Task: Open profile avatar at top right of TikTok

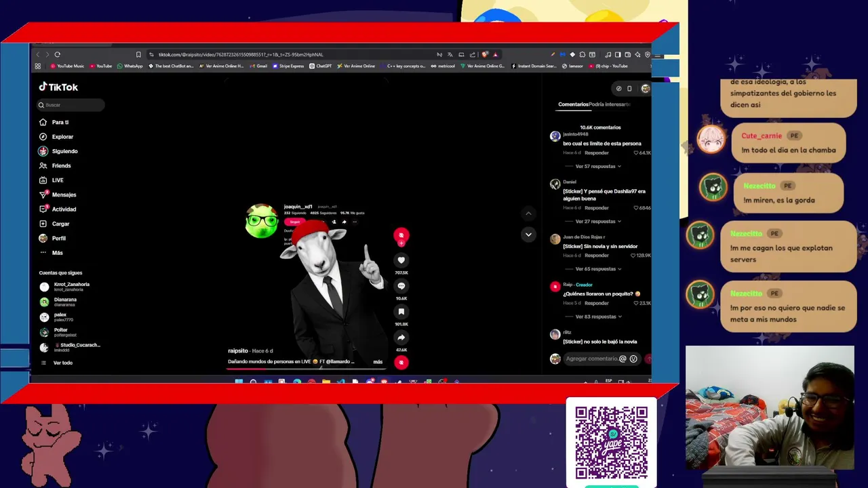Action: pyautogui.click(x=645, y=89)
